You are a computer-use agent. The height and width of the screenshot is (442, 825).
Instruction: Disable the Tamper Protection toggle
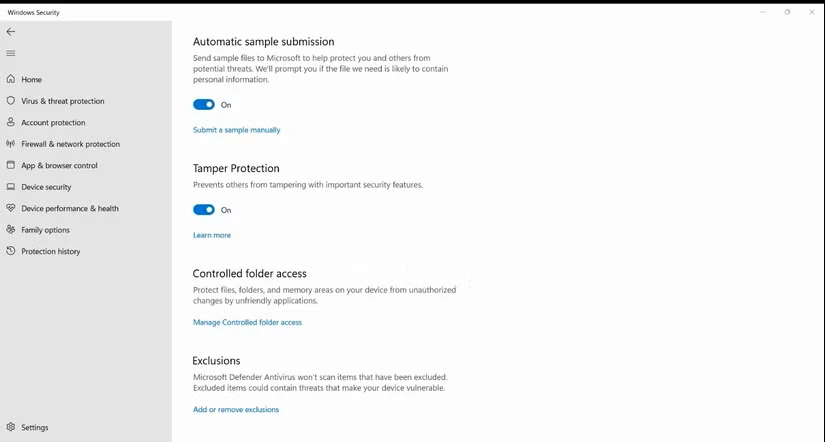click(204, 210)
